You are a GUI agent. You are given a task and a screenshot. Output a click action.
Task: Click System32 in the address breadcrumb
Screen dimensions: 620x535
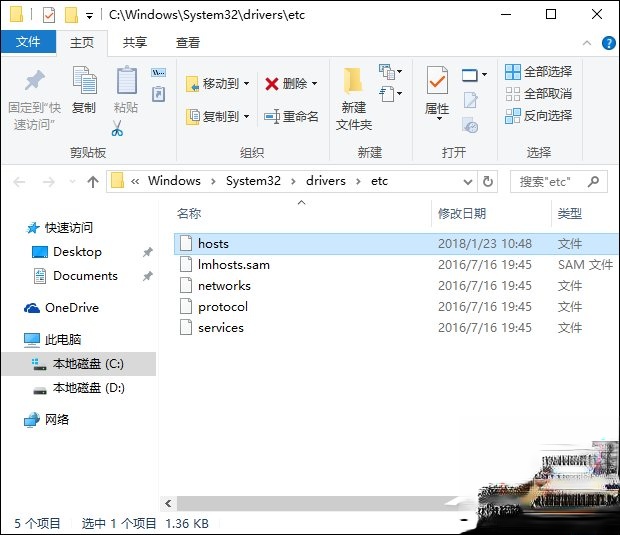pyautogui.click(x=253, y=181)
